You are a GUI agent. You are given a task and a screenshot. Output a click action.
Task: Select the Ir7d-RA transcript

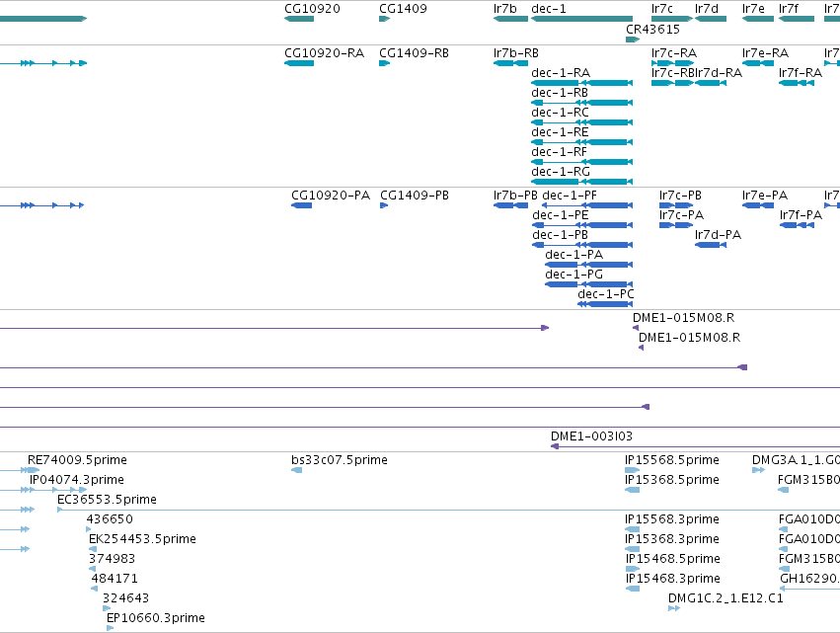click(x=711, y=83)
